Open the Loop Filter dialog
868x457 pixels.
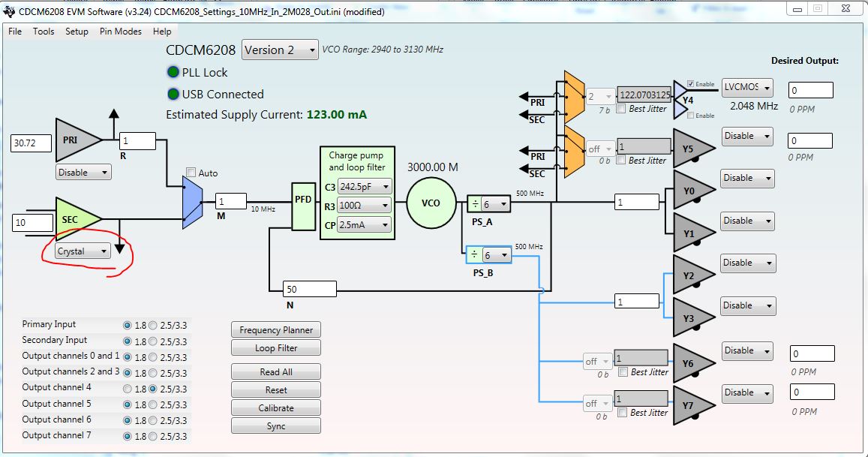275,348
